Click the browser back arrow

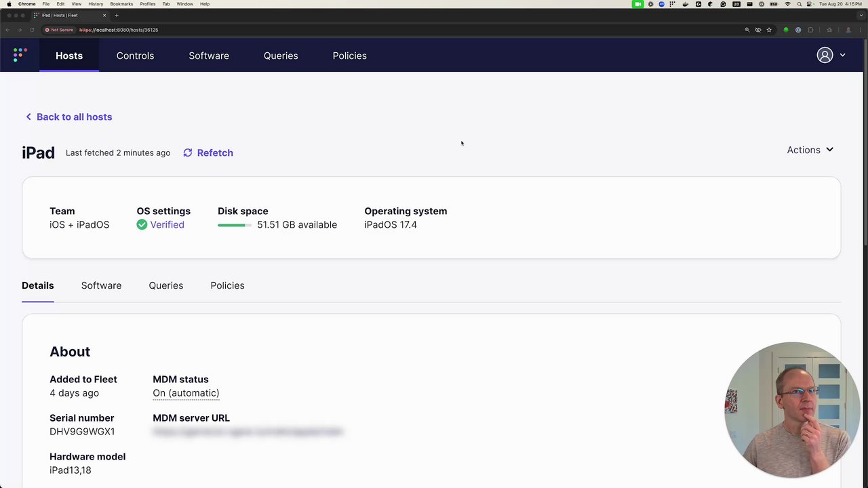(7, 30)
